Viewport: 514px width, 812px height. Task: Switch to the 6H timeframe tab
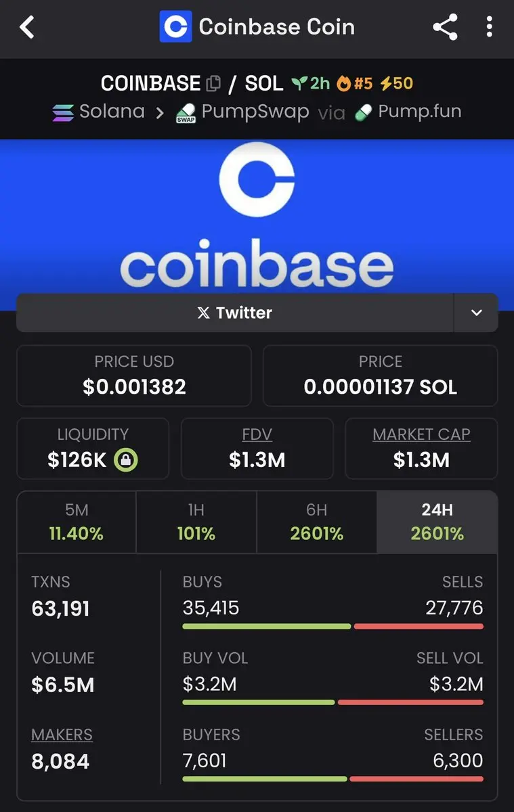coord(316,522)
